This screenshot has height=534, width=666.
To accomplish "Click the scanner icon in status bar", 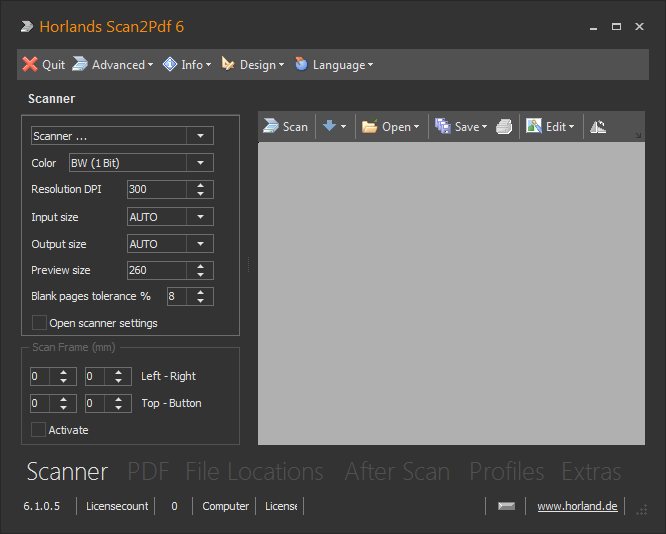I will pyautogui.click(x=506, y=506).
